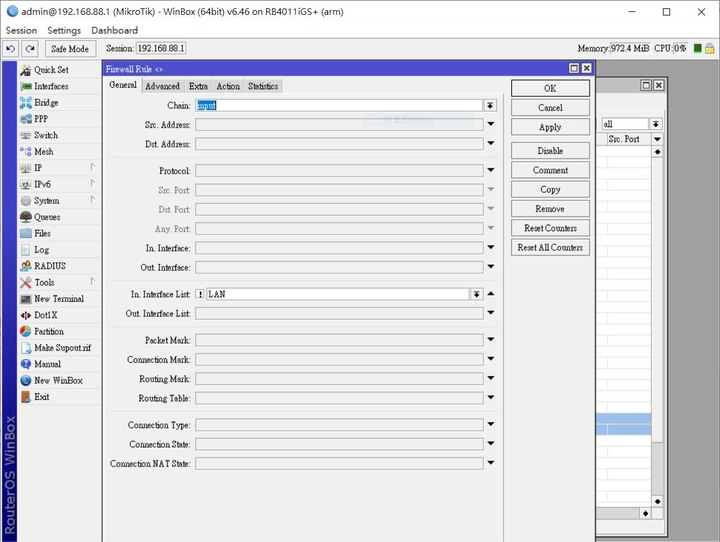This screenshot has width=720, height=542.
Task: Launch New Terminal from sidebar
Action: [x=59, y=299]
